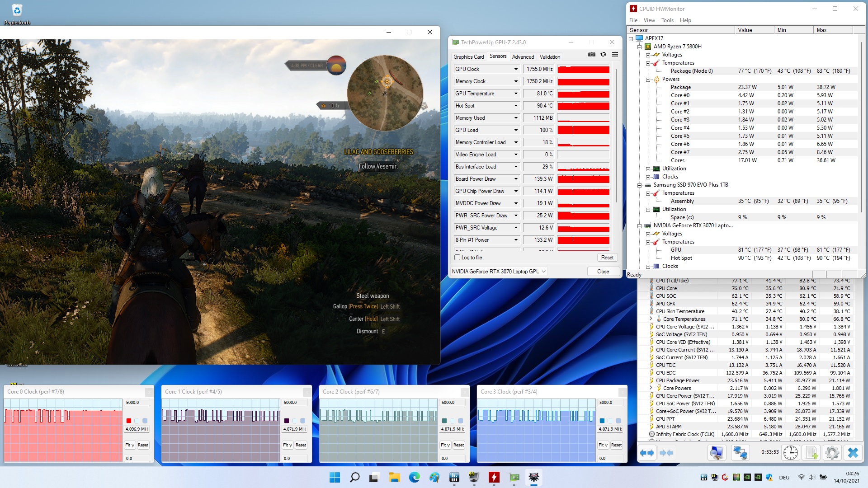
Task: Open Tools menu in HWMonitor
Action: (x=667, y=20)
